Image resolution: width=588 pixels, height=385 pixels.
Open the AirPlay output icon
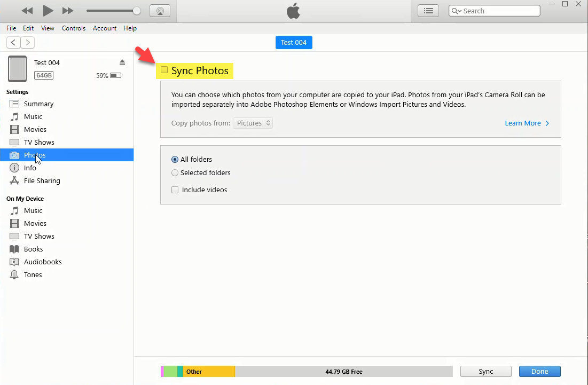pos(160,11)
